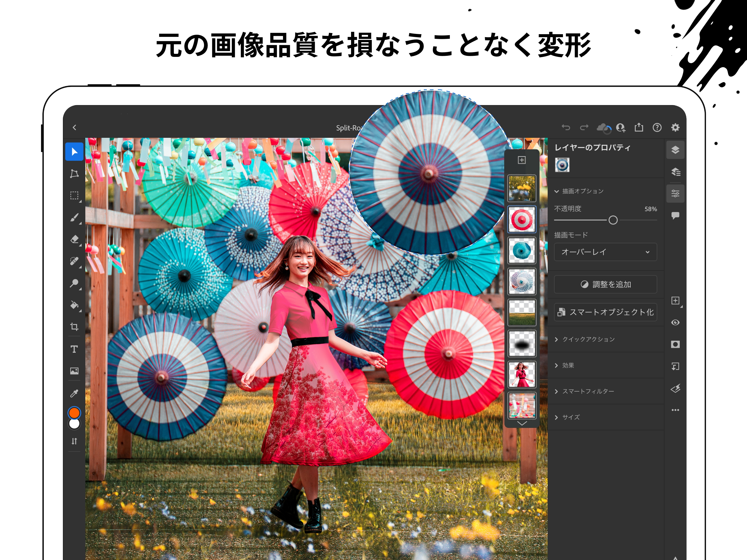Viewport: 747px width, 560px height.
Task: Open the settings gear menu
Action: click(675, 128)
